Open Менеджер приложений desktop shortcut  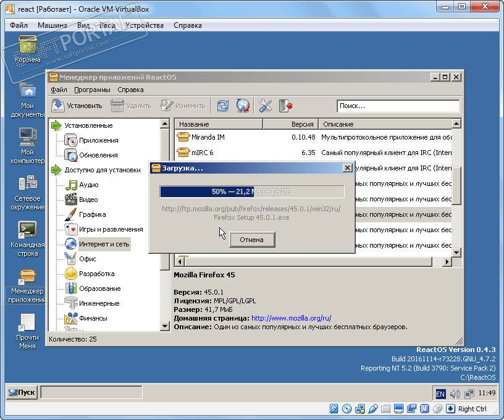pos(27,286)
